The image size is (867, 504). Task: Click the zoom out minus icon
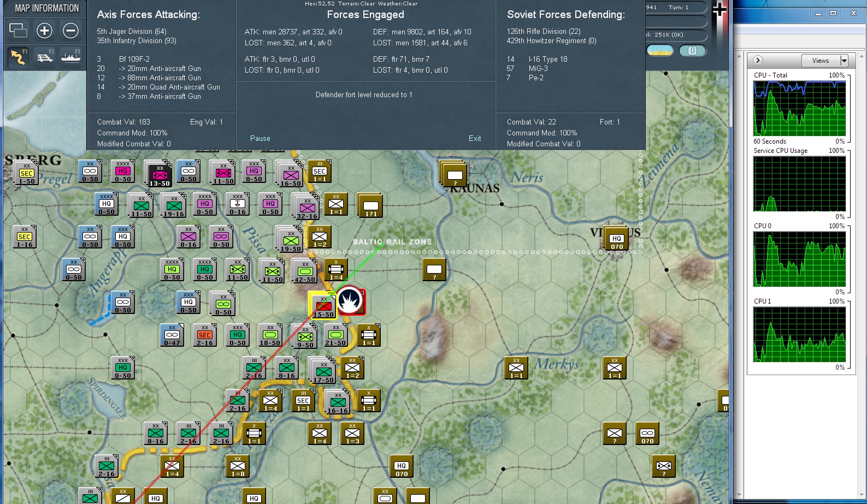click(70, 31)
